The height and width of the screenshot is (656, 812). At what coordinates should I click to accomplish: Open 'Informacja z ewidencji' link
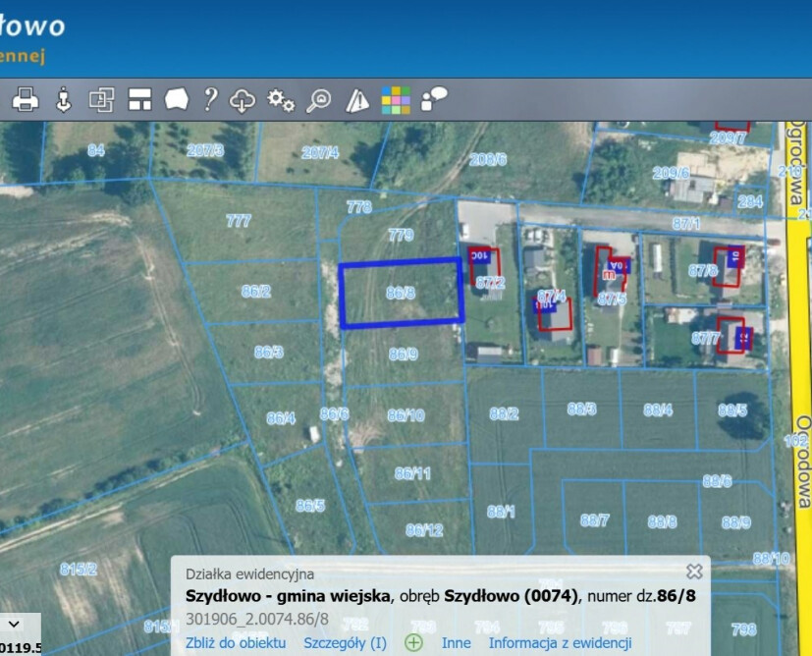coord(561,643)
